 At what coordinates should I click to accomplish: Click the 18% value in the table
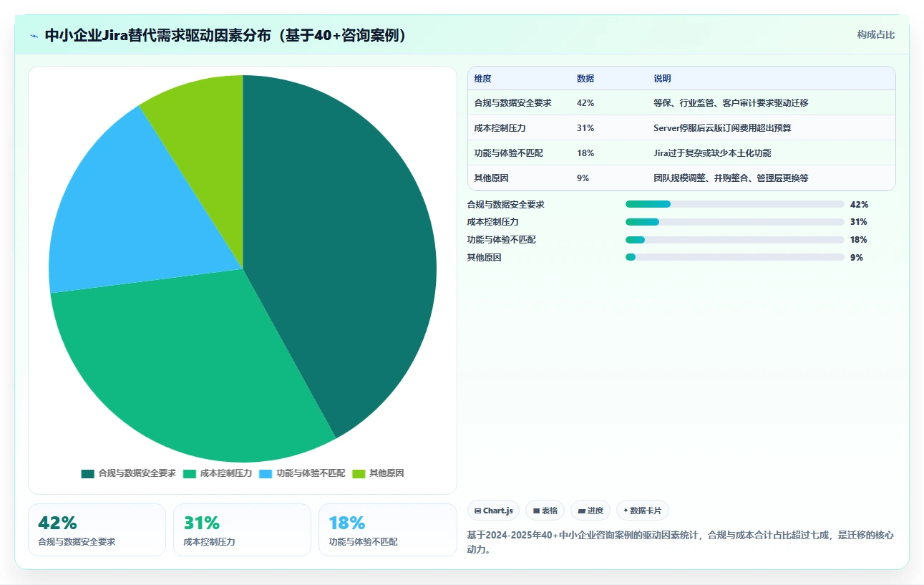click(585, 153)
